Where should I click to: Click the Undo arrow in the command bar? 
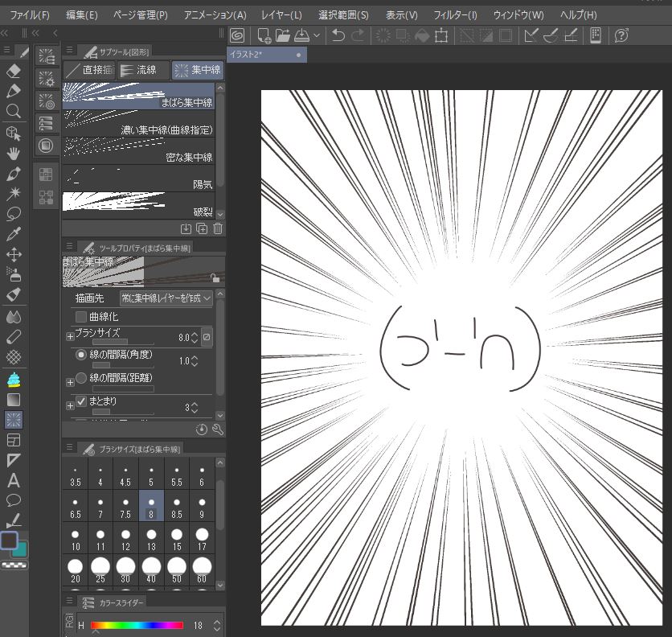[x=338, y=35]
